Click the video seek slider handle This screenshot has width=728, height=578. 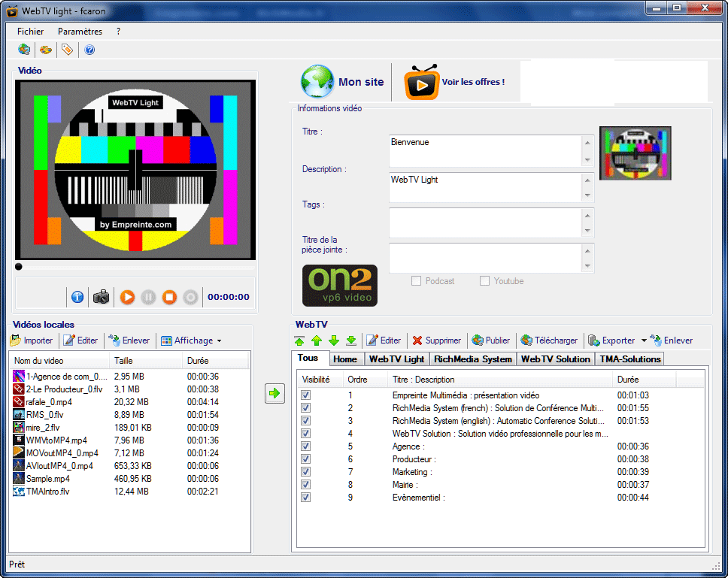click(x=19, y=267)
